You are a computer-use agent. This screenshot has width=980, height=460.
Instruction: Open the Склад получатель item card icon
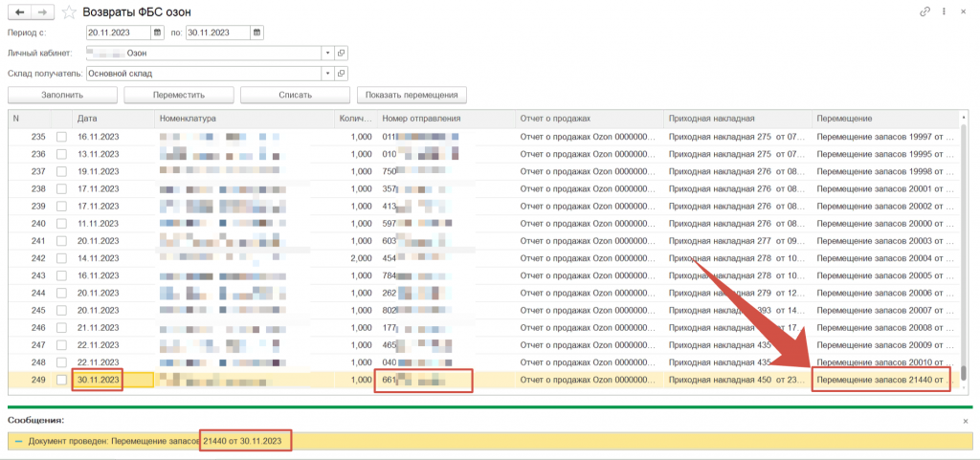pyautogui.click(x=342, y=73)
